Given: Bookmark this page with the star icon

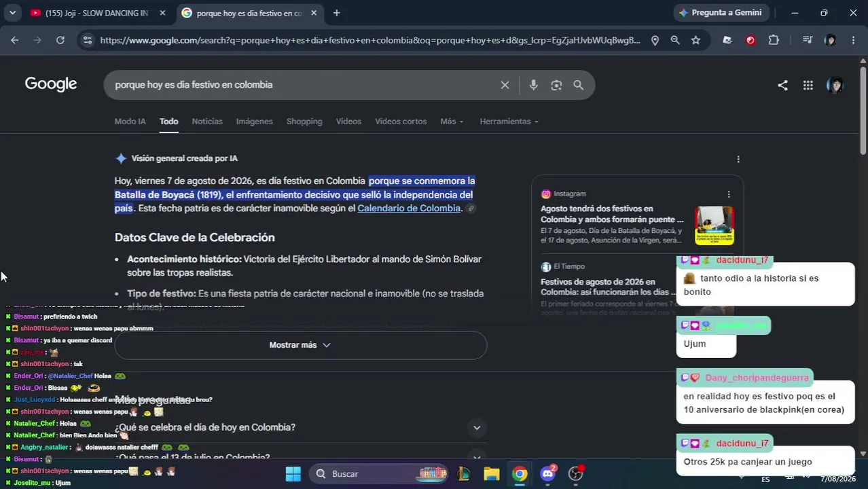Looking at the screenshot, I should click(695, 40).
